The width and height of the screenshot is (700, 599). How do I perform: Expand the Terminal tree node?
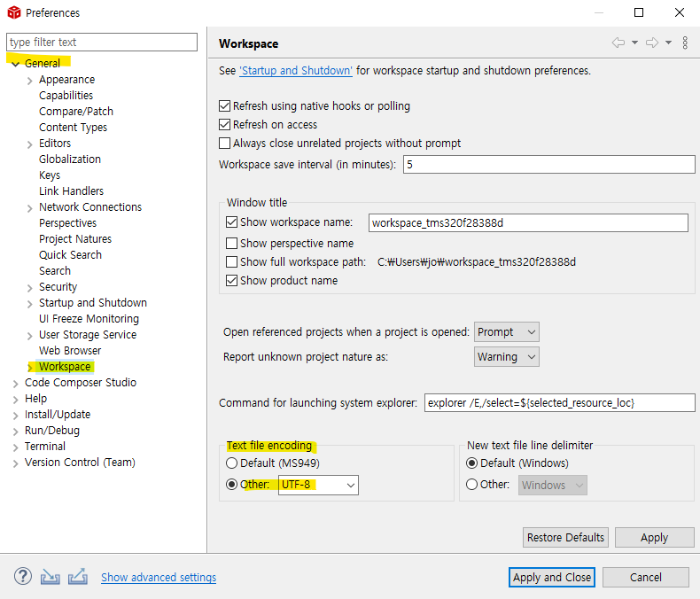point(16,447)
